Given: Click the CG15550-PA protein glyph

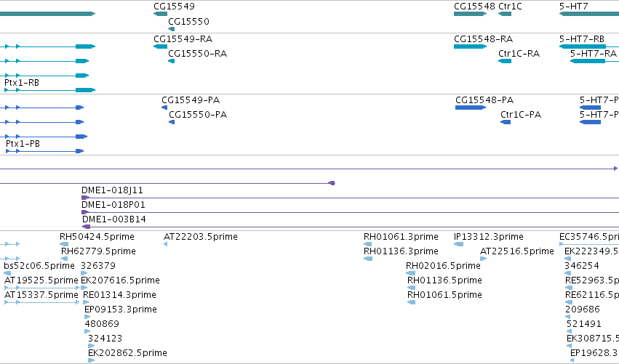Looking at the screenshot, I should click(x=172, y=122).
